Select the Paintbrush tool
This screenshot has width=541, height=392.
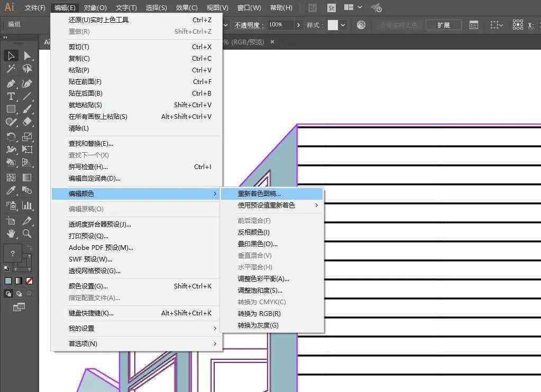click(x=27, y=109)
